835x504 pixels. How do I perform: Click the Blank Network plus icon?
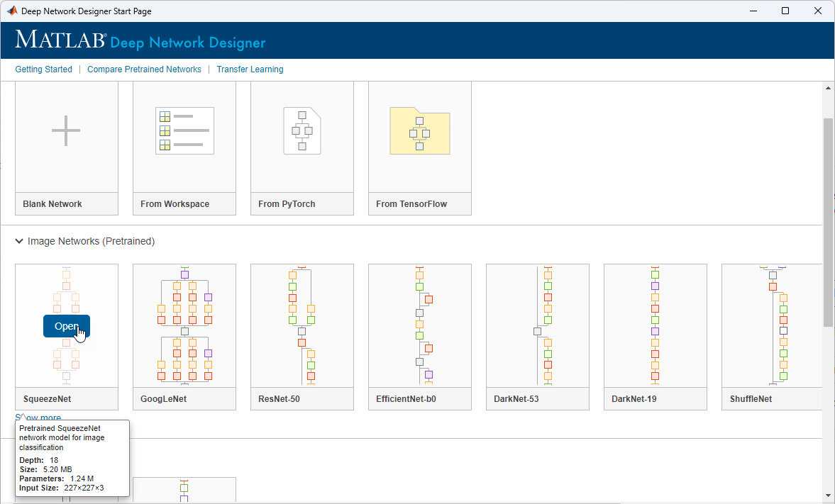(x=66, y=131)
